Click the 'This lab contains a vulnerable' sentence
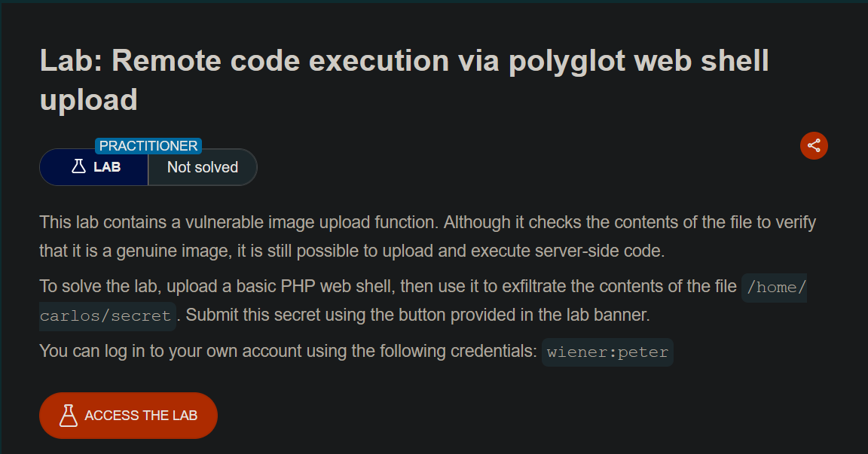This screenshot has width=868, height=454. (x=428, y=222)
